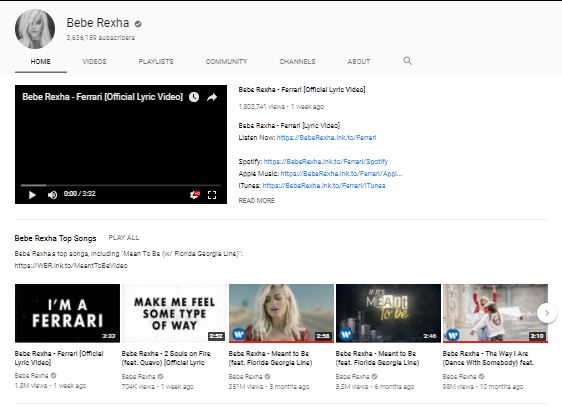The image size is (562, 419).
Task: Click the verified badge under 2 Souls on Fire card
Action: point(161,376)
